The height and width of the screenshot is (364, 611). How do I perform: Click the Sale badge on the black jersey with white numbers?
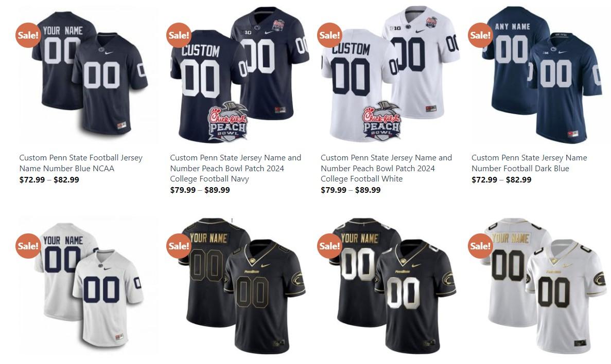pyautogui.click(x=329, y=246)
